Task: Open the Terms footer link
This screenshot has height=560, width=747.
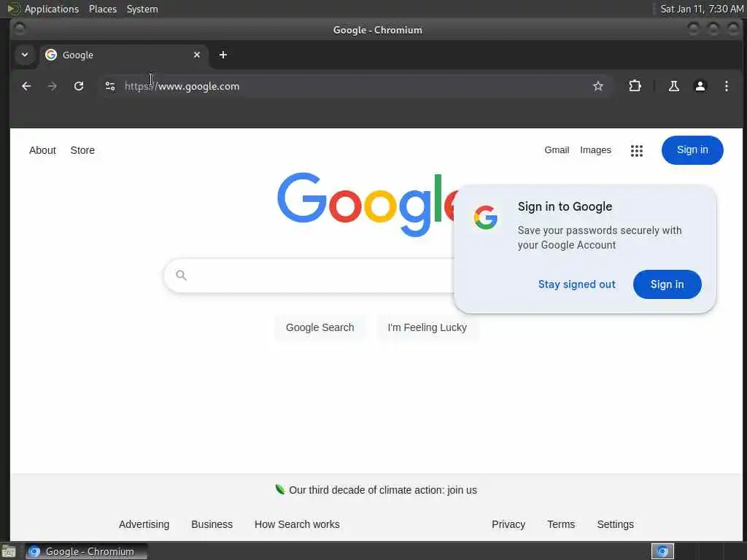Action: [x=561, y=524]
